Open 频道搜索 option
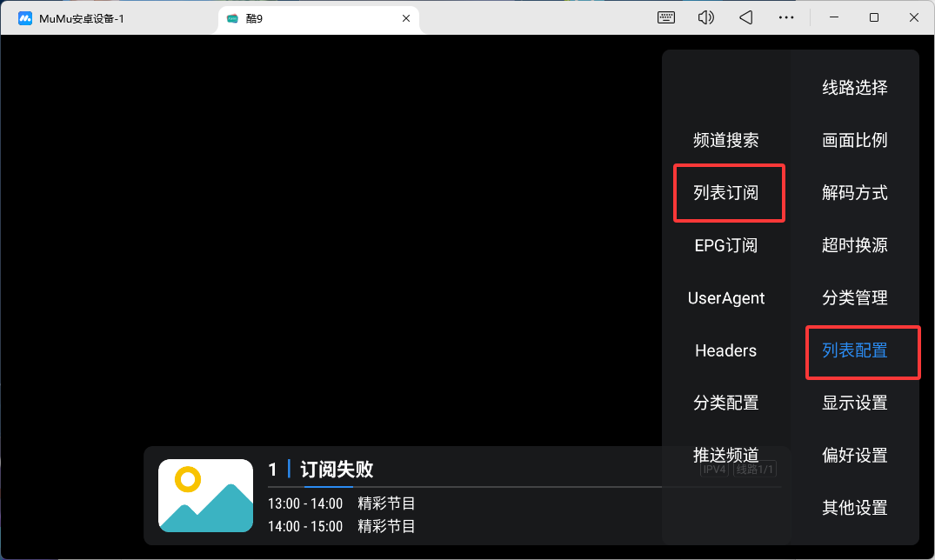The image size is (935, 560). click(x=725, y=140)
